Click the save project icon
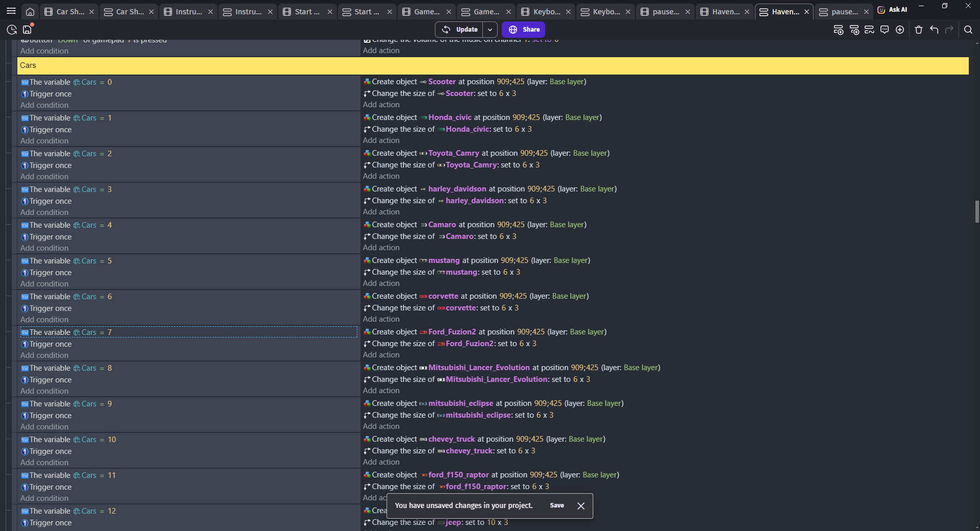The height and width of the screenshot is (531, 980). (28, 30)
